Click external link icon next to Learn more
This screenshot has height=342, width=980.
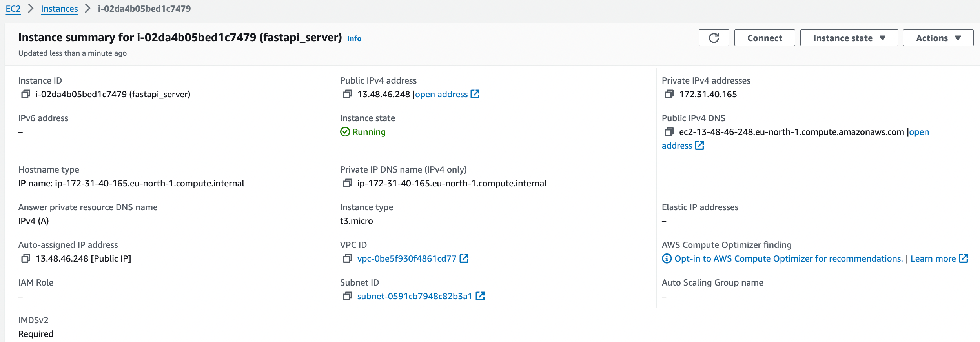point(964,258)
